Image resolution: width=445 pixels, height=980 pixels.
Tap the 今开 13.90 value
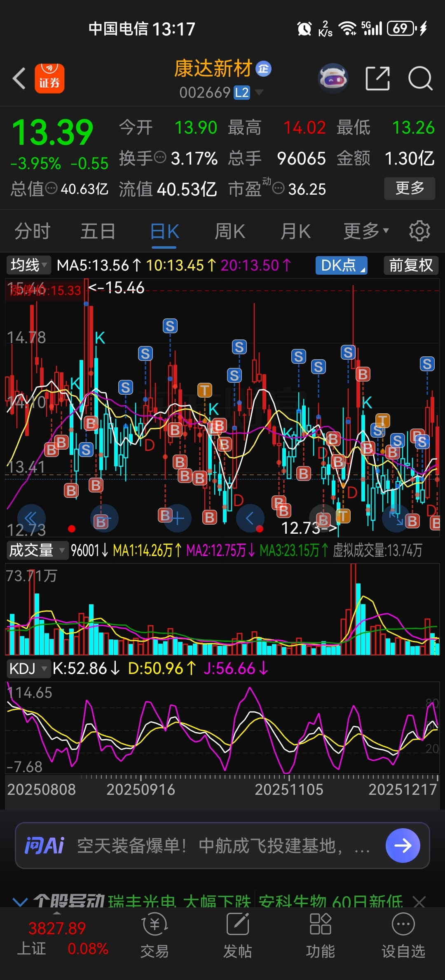[196, 128]
